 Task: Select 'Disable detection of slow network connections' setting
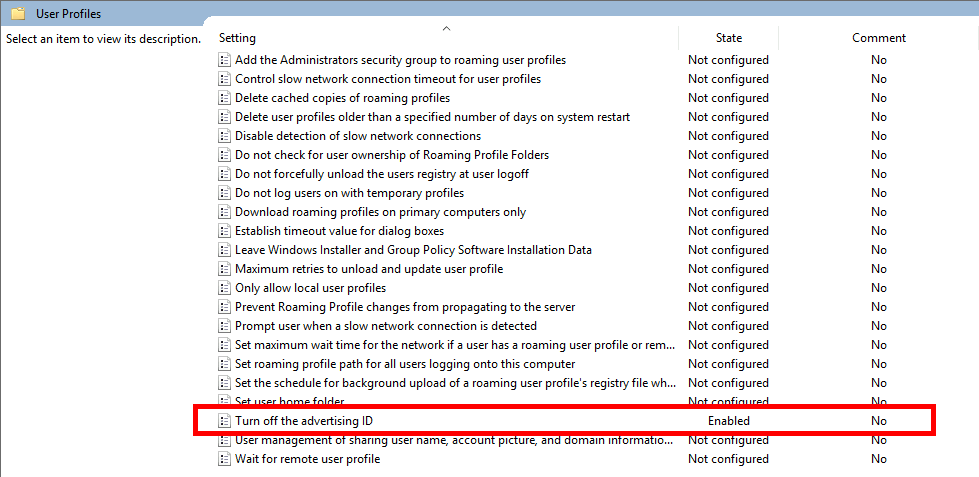tap(358, 136)
